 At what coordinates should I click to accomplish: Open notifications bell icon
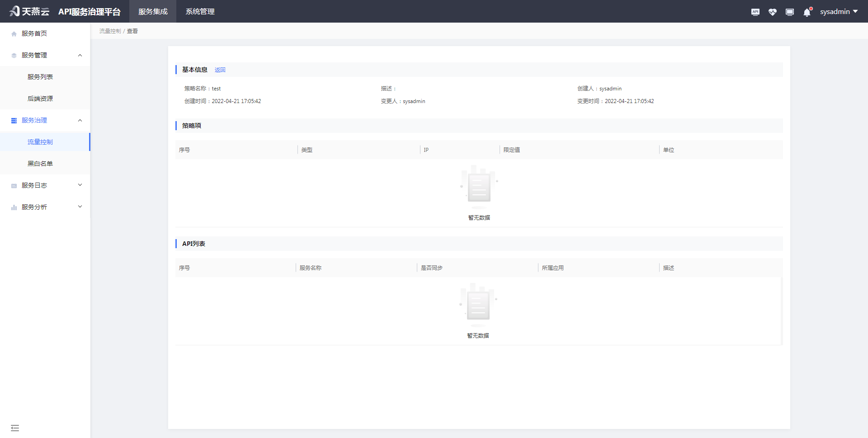click(807, 12)
